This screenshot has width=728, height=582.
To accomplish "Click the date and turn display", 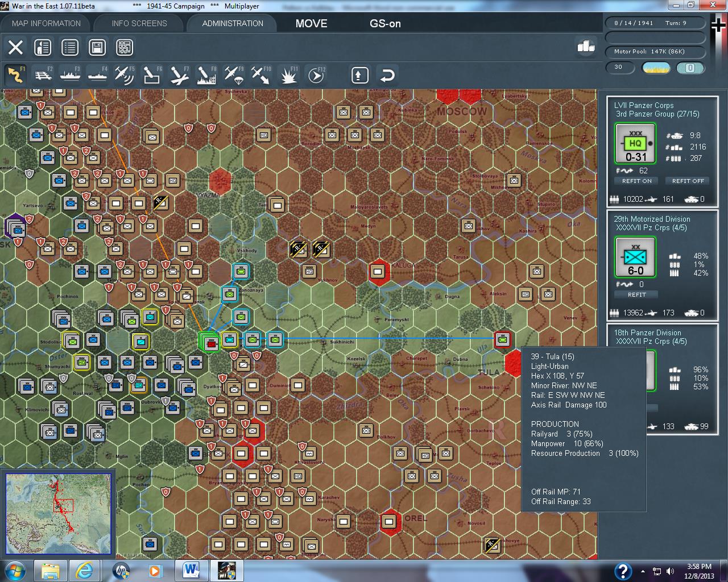I will (x=655, y=23).
